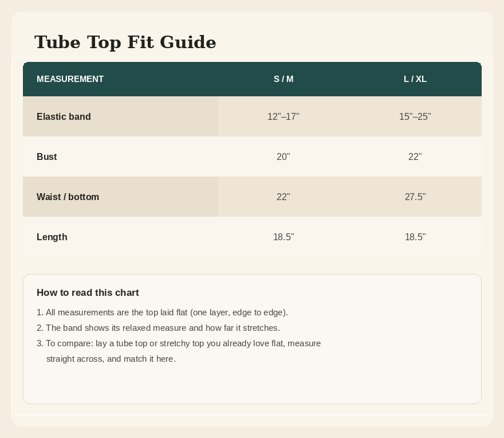Image resolution: width=504 pixels, height=438 pixels.
Task: Click the note about measurements laid flat
Action: click(162, 312)
